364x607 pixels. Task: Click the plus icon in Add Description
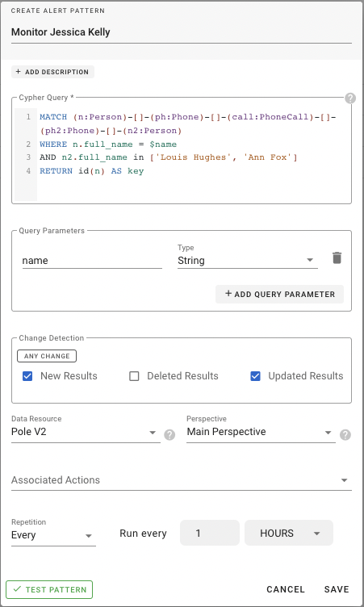(19, 72)
